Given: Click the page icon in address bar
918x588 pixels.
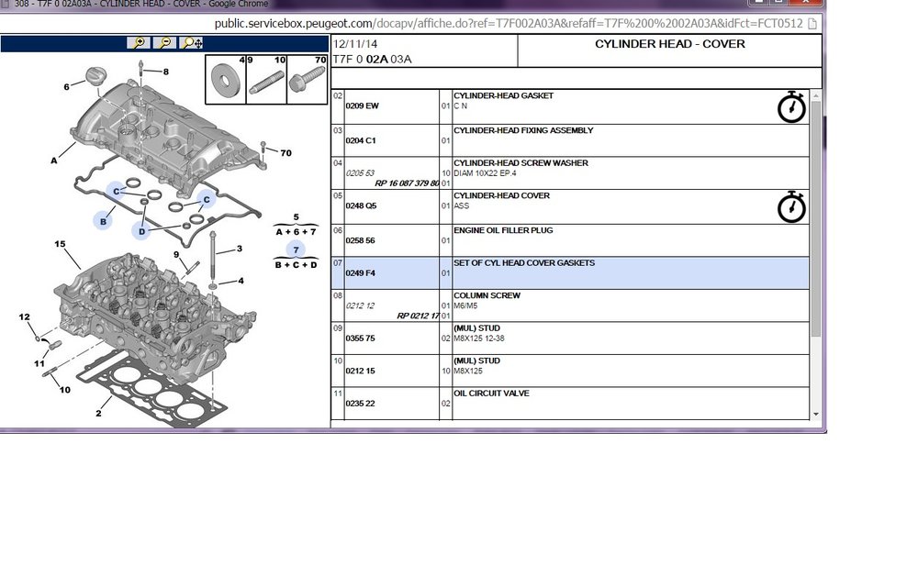Looking at the screenshot, I should (812, 24).
